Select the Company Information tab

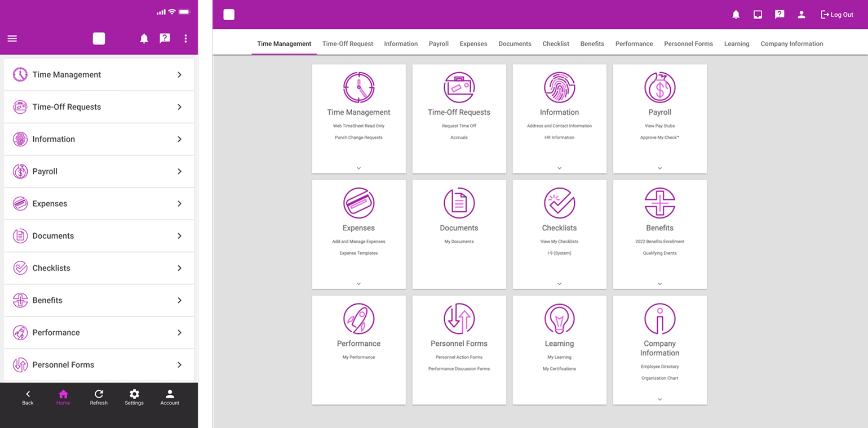coord(791,43)
